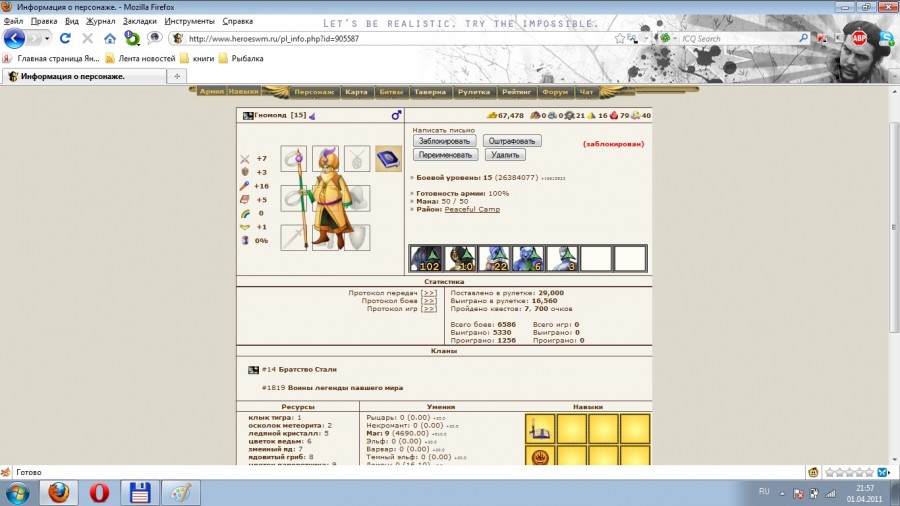
Task: Open bookmark Главная страница Ян...
Action: 51,59
